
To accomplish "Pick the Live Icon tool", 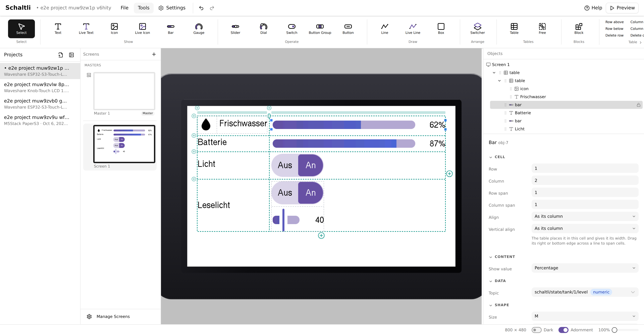I will coord(142,29).
